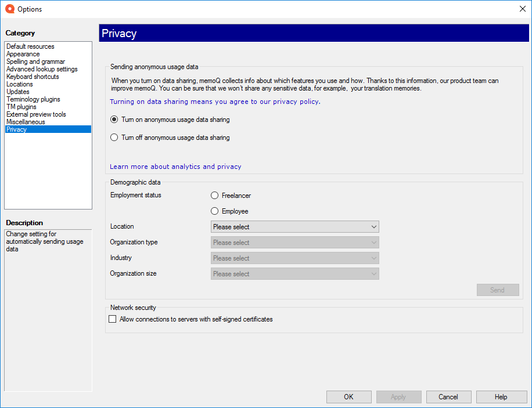Click the Apply button
The image size is (532, 408).
398,397
